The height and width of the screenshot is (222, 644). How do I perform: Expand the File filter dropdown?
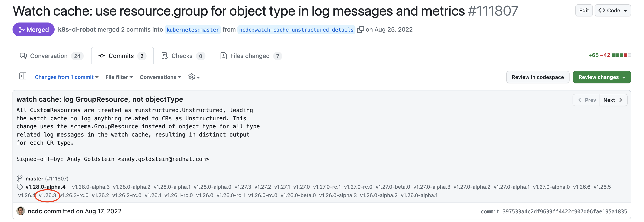(119, 77)
